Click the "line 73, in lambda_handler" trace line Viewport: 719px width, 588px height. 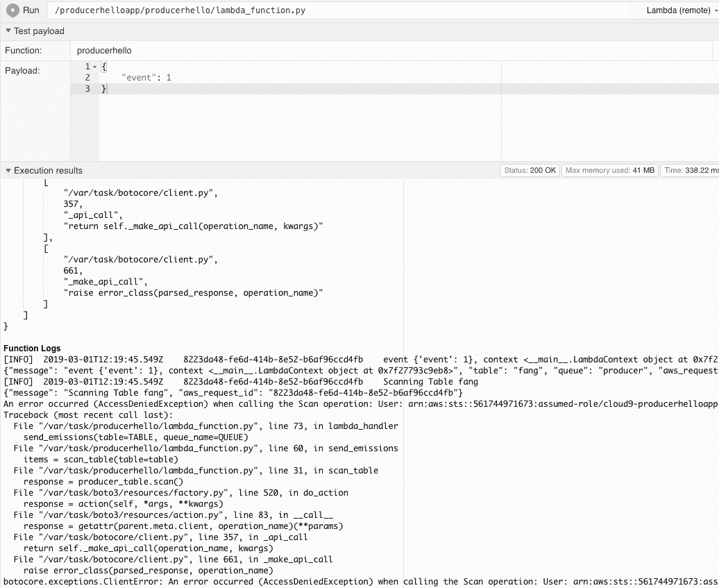point(206,426)
